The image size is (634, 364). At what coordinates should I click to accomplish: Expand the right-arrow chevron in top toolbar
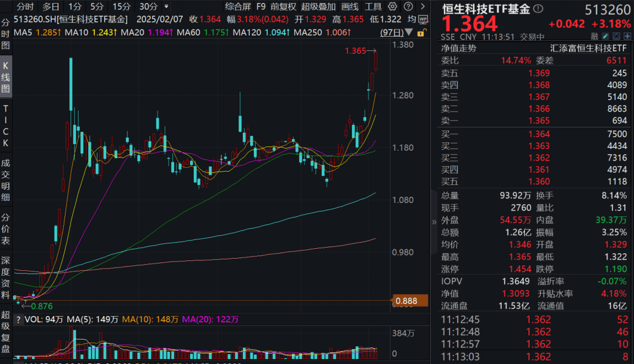click(423, 7)
